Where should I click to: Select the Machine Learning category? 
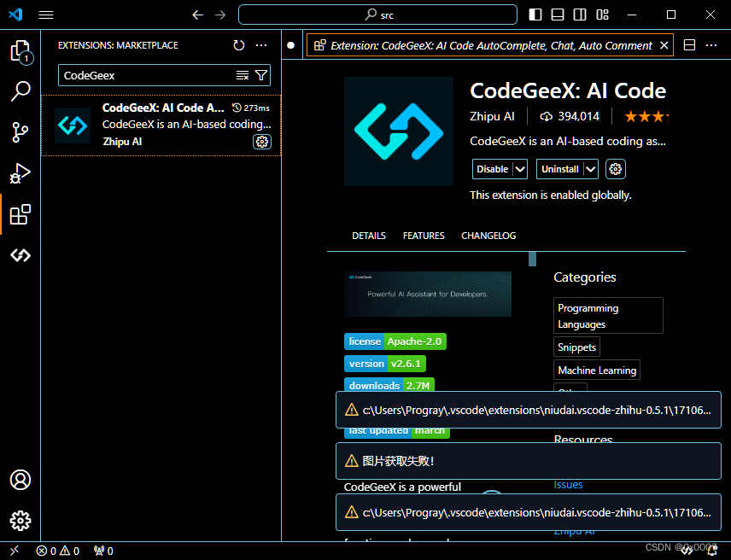tap(597, 370)
